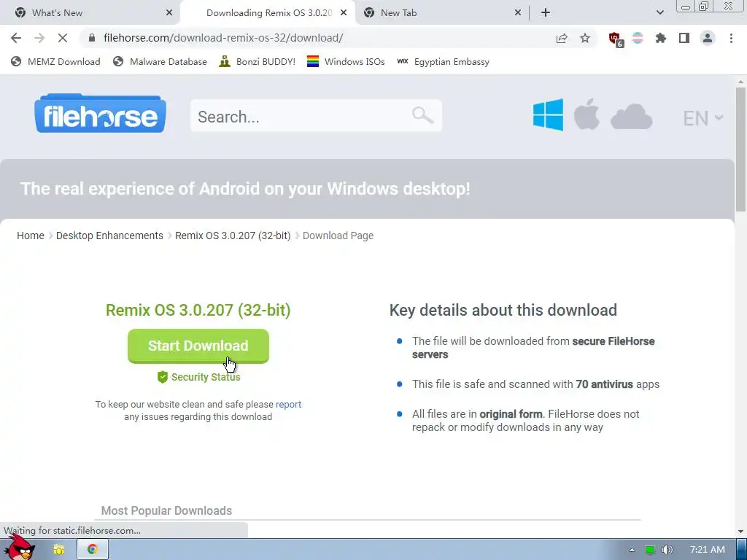
Task: Open the user profile avatar menu
Action: [x=708, y=38]
